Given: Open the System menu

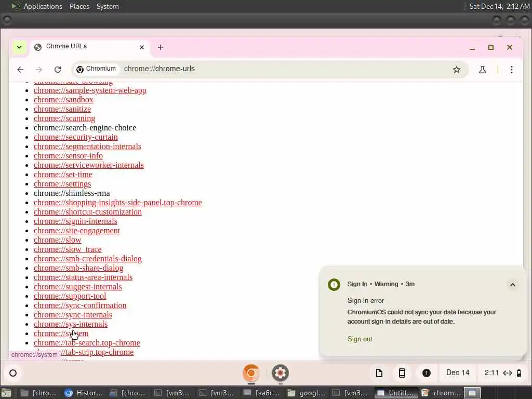Looking at the screenshot, I should tap(108, 6).
